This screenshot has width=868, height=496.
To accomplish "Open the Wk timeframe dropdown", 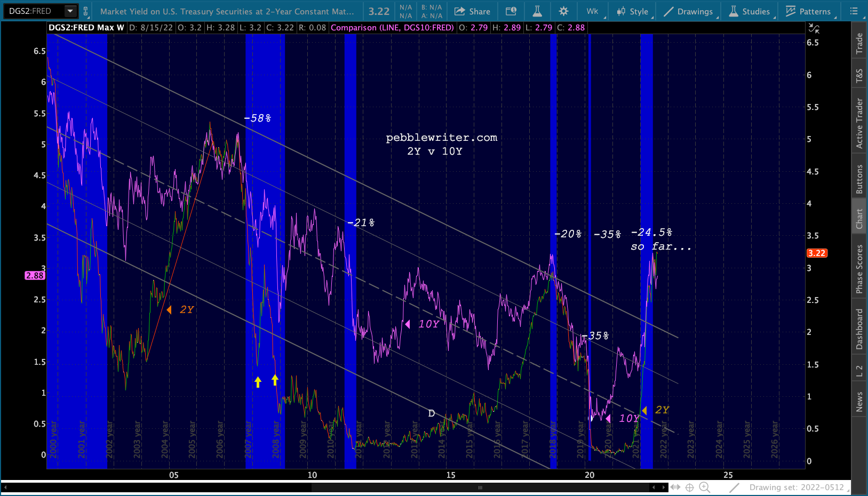I will (593, 11).
